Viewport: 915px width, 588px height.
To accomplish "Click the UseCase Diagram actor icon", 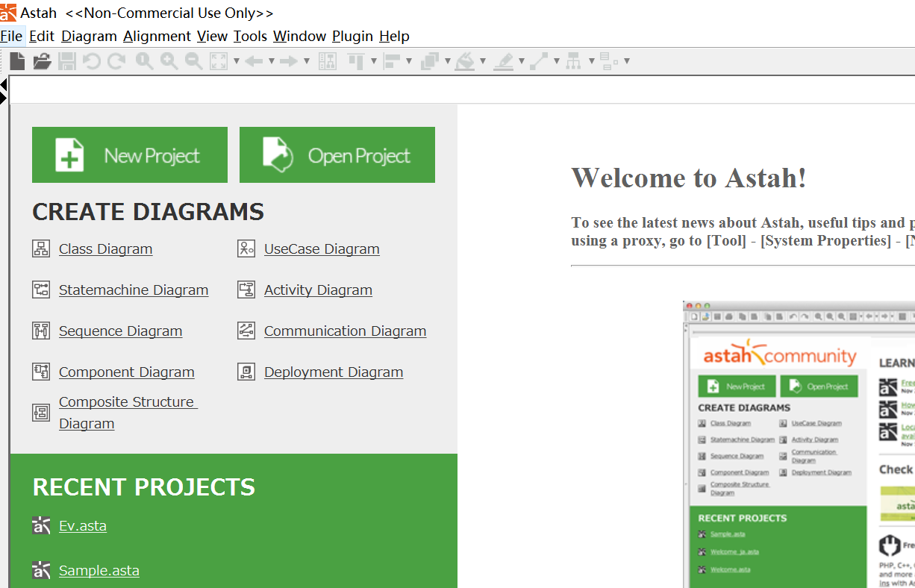I will pos(246,249).
